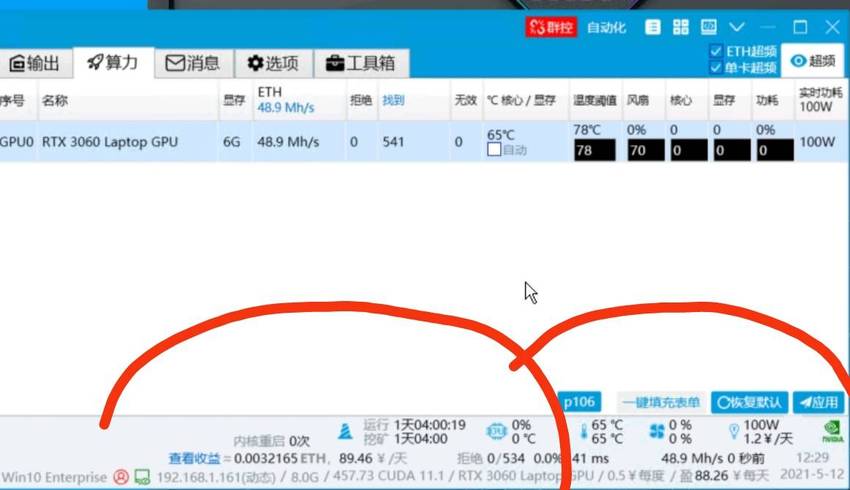Click the 6G memory cell
This screenshot has height=490, width=850.
click(231, 142)
